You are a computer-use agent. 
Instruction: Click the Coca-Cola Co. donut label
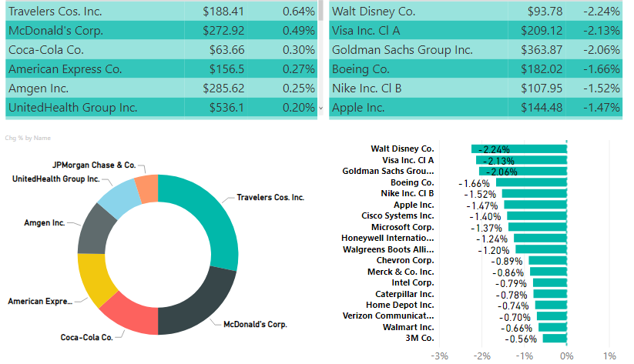tap(86, 337)
